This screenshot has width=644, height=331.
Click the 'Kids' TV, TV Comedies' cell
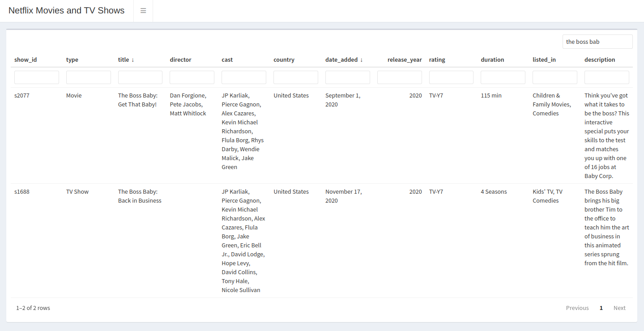548,196
